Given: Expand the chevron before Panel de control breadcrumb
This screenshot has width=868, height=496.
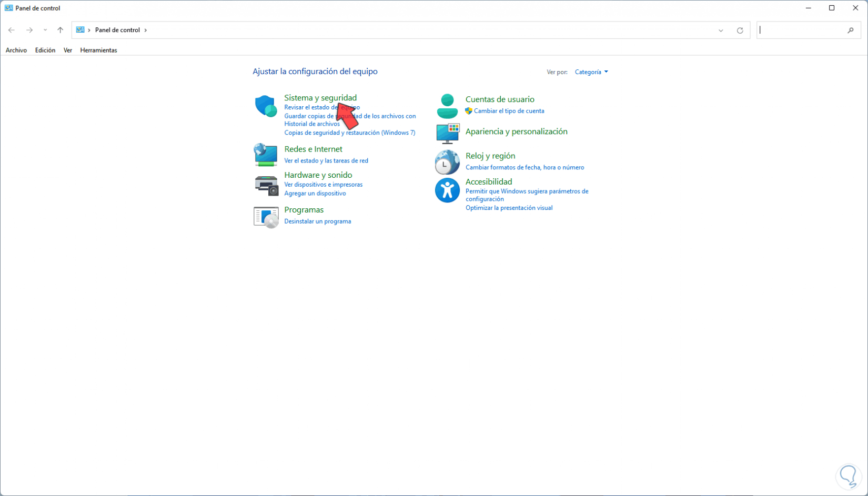Looking at the screenshot, I should pyautogui.click(x=89, y=30).
